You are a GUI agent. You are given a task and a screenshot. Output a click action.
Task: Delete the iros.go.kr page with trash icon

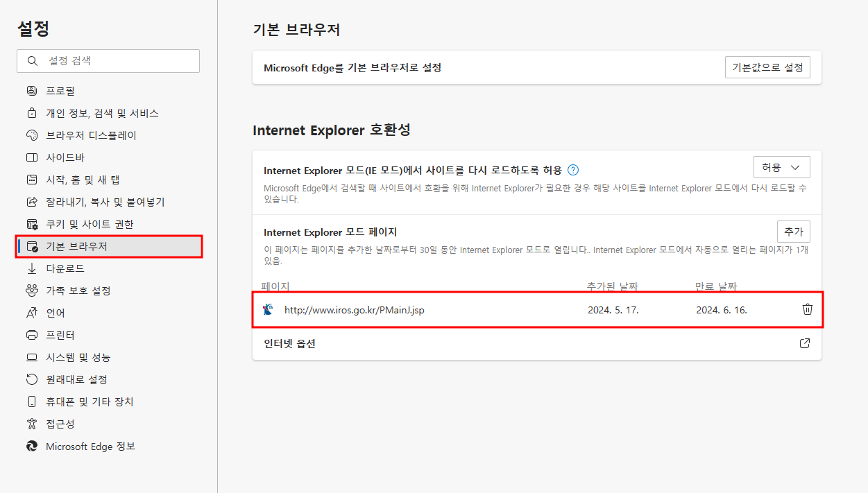click(x=808, y=309)
